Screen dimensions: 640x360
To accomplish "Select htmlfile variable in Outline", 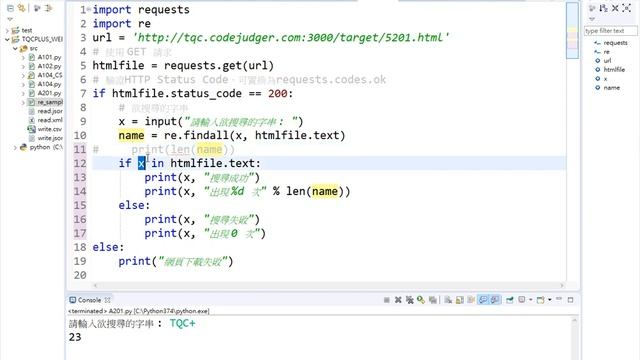I will tap(614, 70).
